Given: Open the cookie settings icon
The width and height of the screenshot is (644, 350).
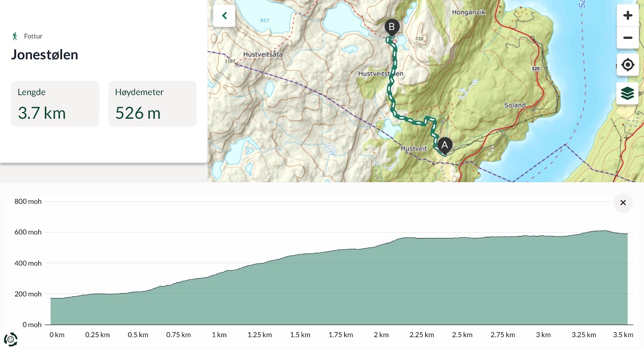Looking at the screenshot, I should 11,339.
